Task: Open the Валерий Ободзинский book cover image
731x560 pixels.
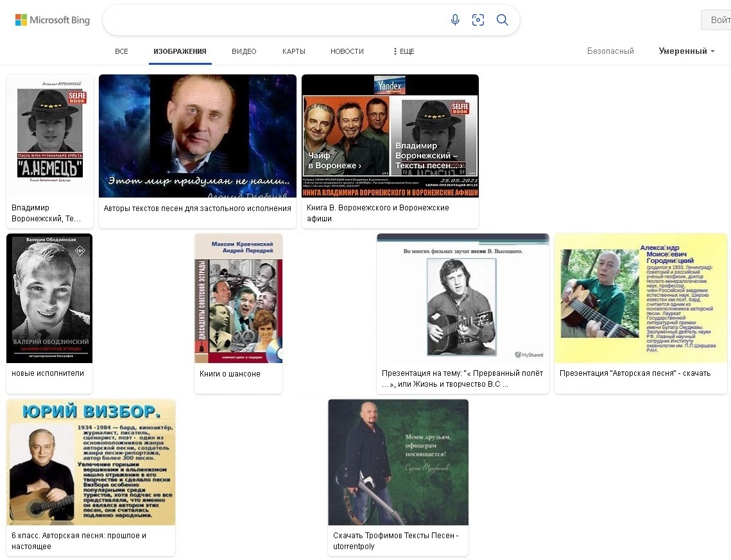Action: (x=49, y=298)
